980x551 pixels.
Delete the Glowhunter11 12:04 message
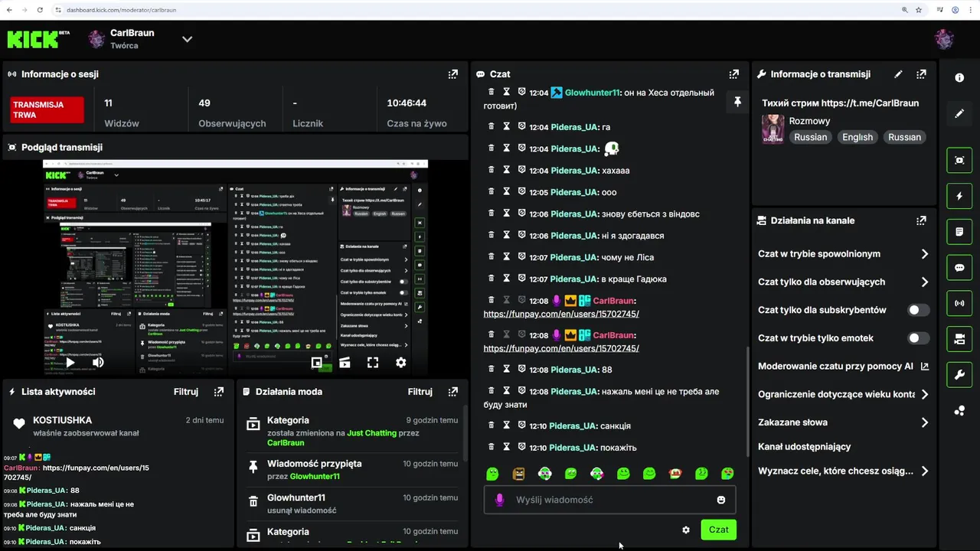point(492,92)
